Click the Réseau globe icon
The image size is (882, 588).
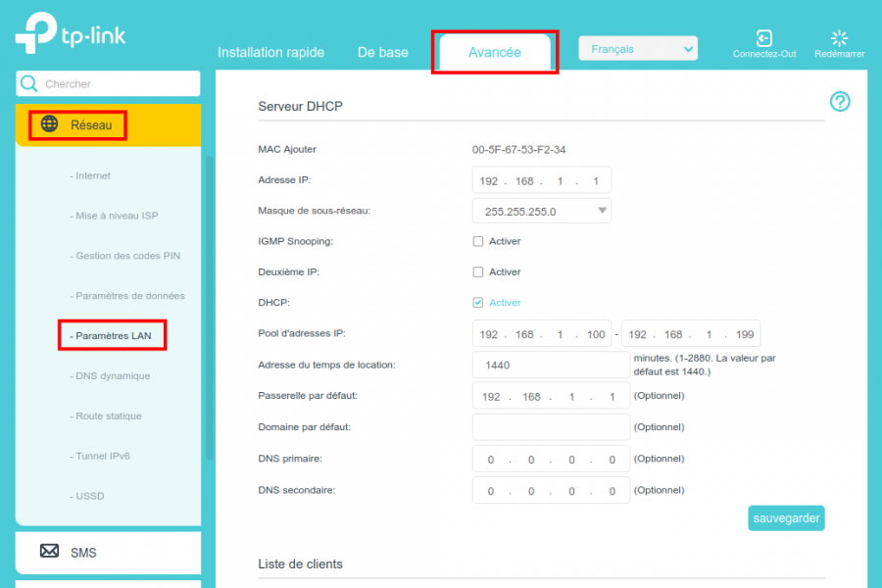[x=50, y=124]
